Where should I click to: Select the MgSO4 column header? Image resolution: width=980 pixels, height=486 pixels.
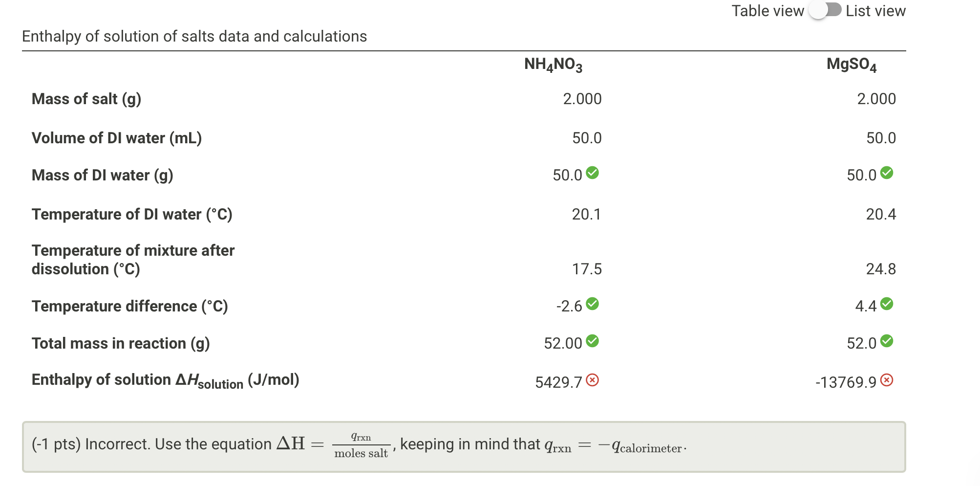851,64
